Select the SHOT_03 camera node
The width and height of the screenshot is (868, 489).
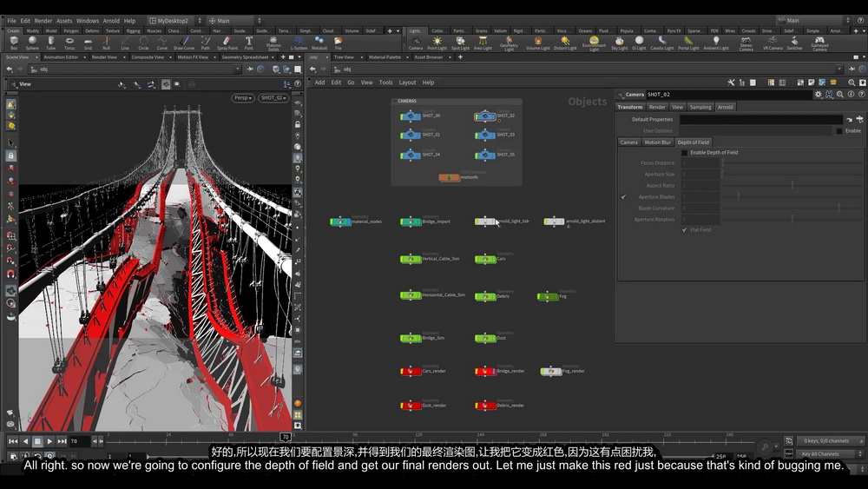484,135
